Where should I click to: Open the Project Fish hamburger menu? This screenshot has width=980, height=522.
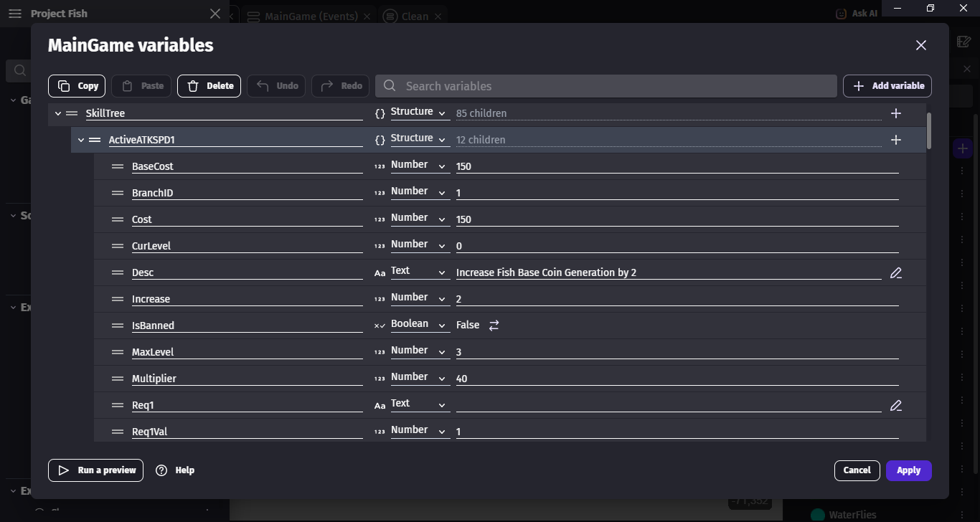coord(15,14)
